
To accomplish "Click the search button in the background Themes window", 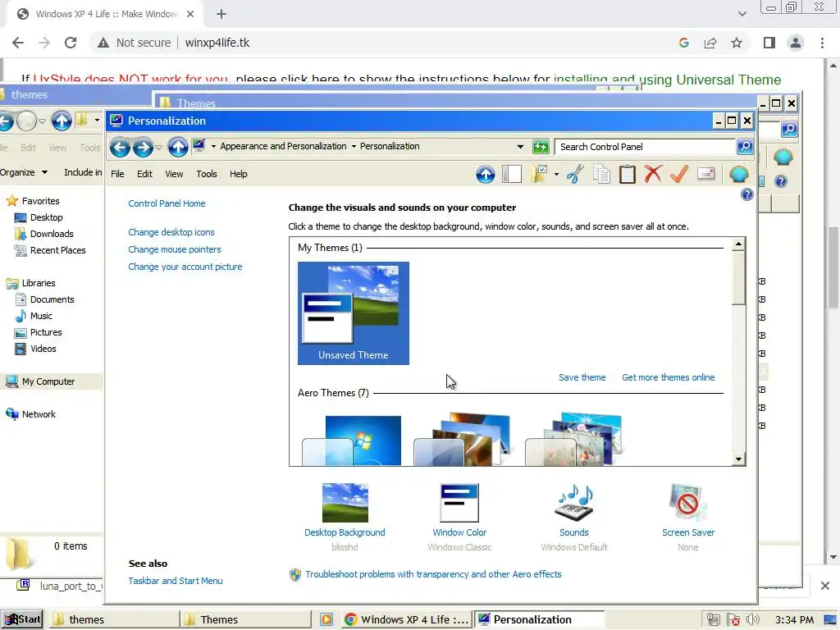I will [789, 129].
